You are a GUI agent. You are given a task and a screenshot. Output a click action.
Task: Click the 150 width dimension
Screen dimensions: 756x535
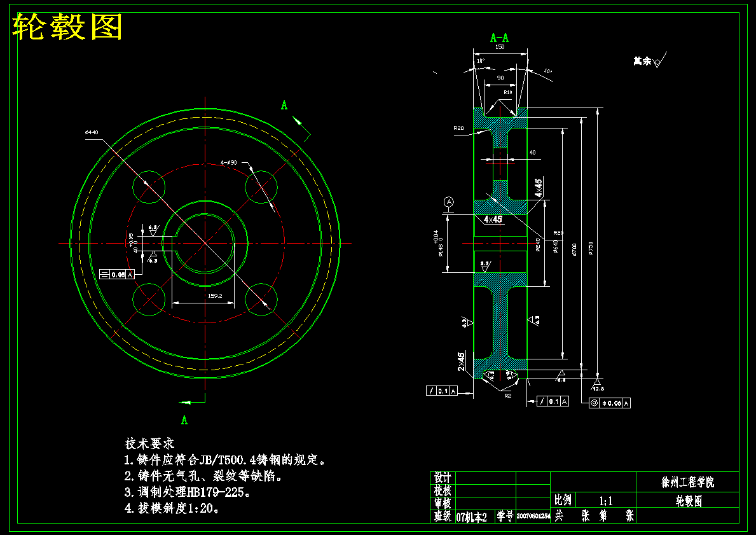(x=500, y=47)
